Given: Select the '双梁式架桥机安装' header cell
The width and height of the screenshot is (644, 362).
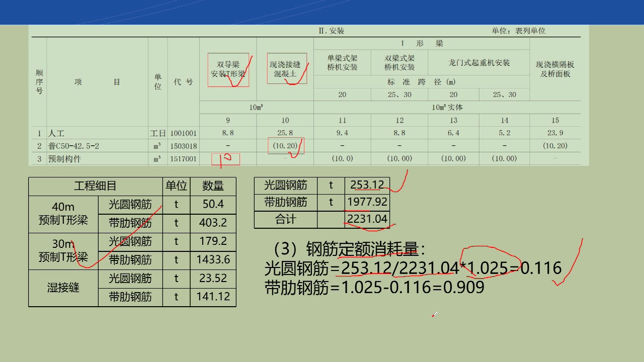Looking at the screenshot, I should click(399, 63).
